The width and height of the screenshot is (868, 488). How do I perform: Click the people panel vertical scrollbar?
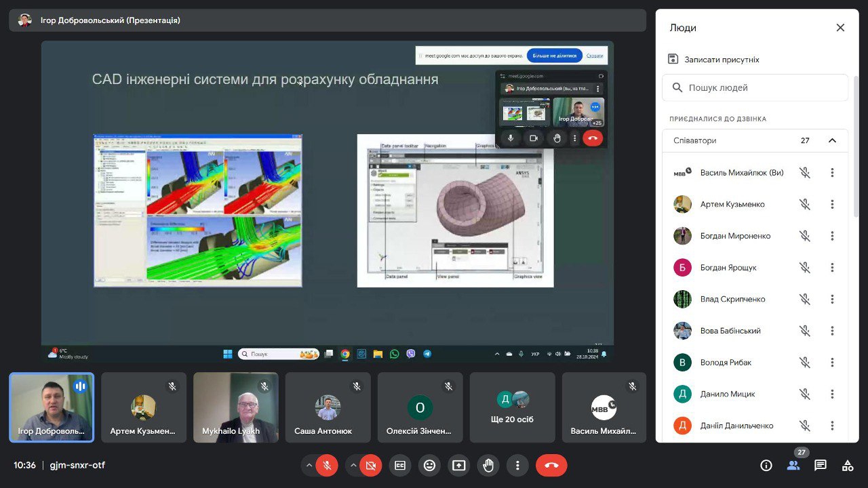tap(856, 149)
